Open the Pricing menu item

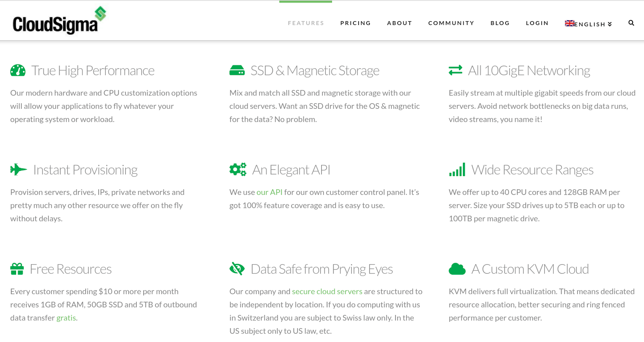coord(355,23)
